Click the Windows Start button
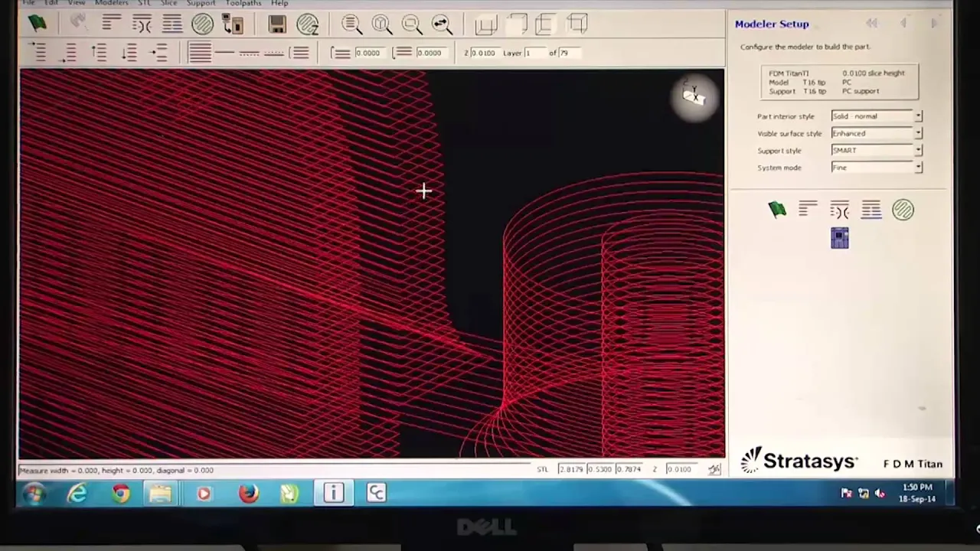This screenshot has width=980, height=551. [x=34, y=494]
